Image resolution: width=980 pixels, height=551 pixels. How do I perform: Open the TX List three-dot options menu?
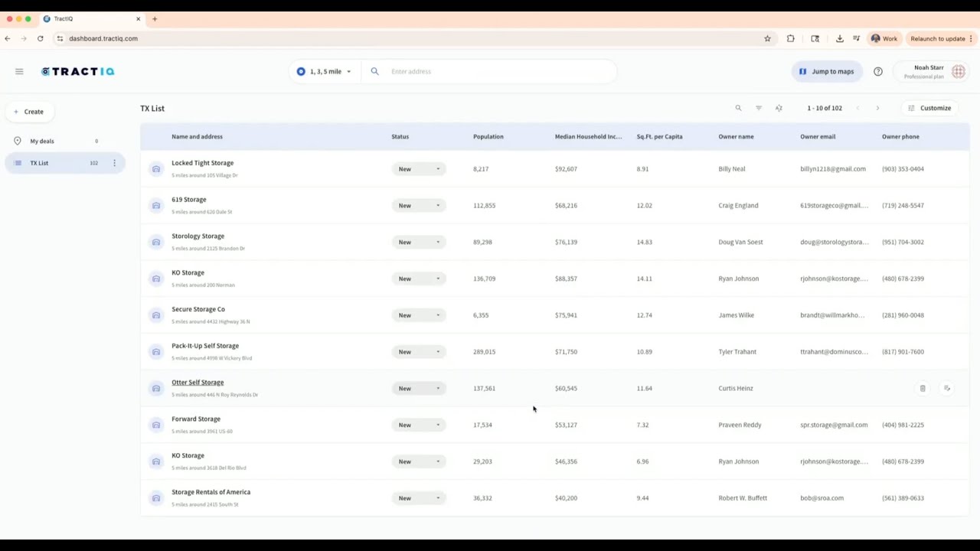click(114, 163)
